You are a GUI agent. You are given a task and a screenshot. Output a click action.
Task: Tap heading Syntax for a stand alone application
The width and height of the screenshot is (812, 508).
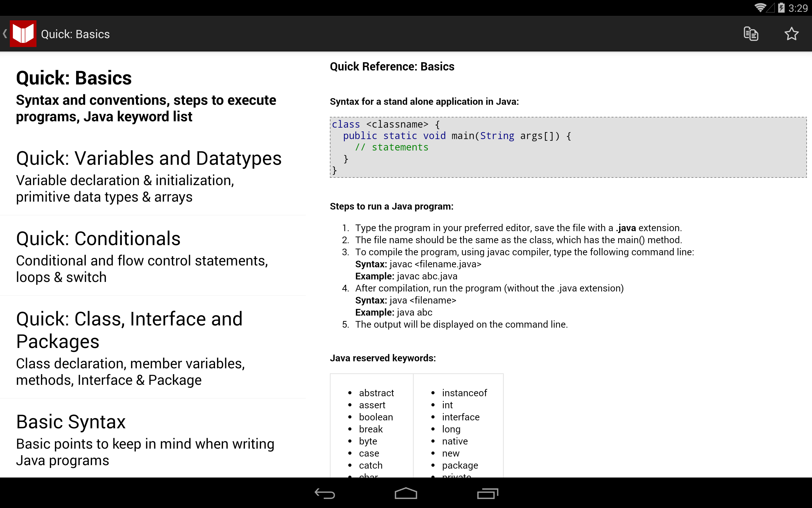pos(424,102)
